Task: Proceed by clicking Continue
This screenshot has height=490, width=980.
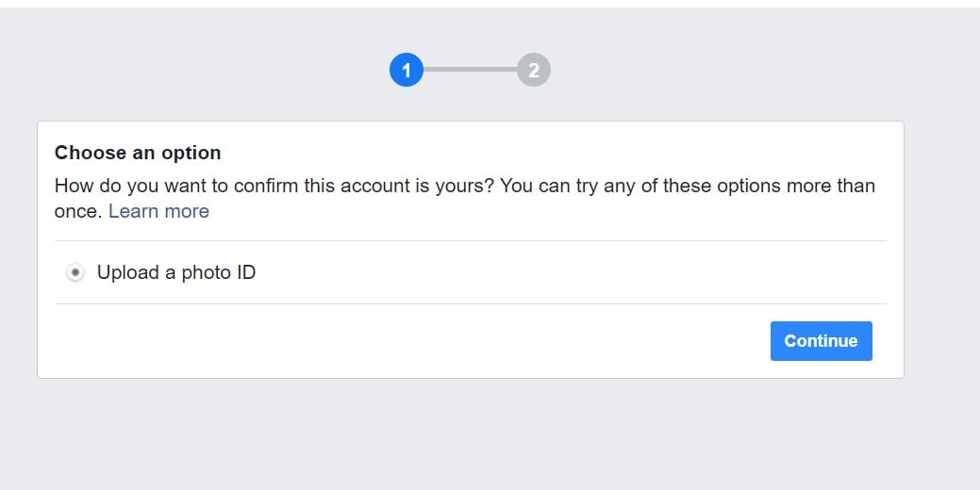Action: [821, 341]
